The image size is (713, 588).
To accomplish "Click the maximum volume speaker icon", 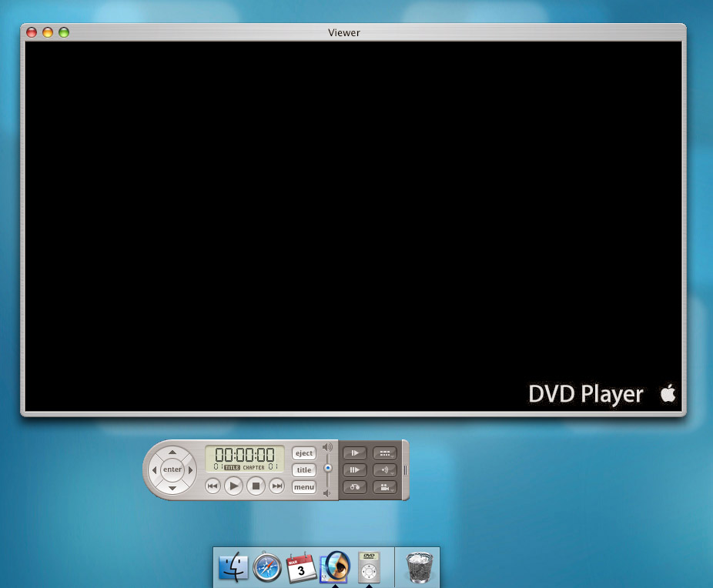I will 327,447.
